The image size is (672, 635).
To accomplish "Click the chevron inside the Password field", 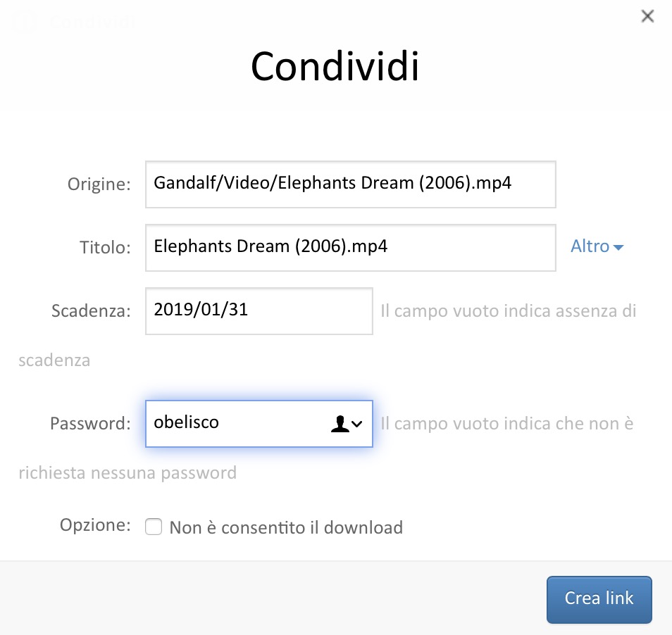I will pyautogui.click(x=357, y=424).
